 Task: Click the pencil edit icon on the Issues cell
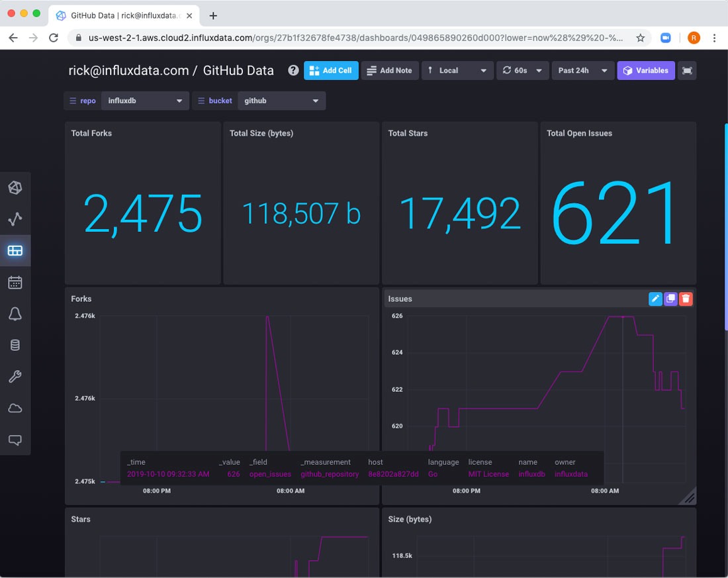click(655, 299)
